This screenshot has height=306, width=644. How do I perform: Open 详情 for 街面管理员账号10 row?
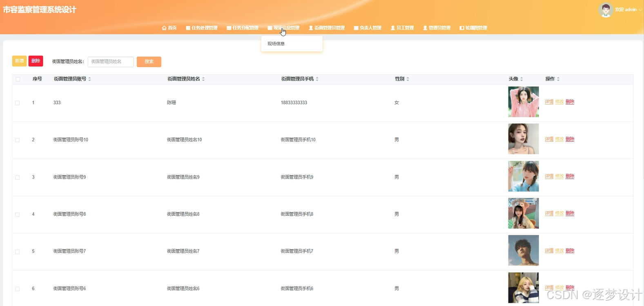(549, 139)
